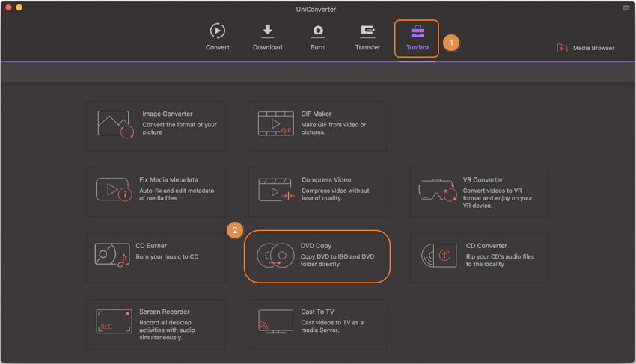The width and height of the screenshot is (636, 364).
Task: Click the CD Converter disc icon
Action: 439,256
